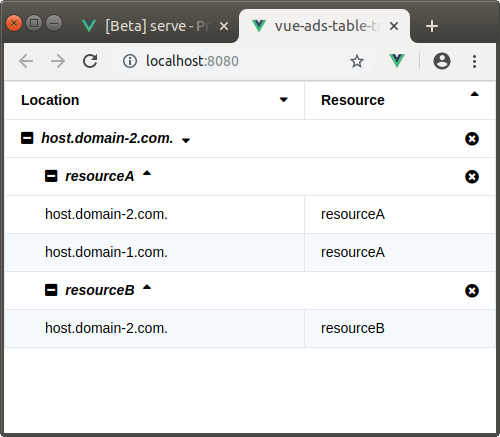The image size is (500, 437).
Task: Select the localhost:8080 address bar
Action: click(x=233, y=61)
